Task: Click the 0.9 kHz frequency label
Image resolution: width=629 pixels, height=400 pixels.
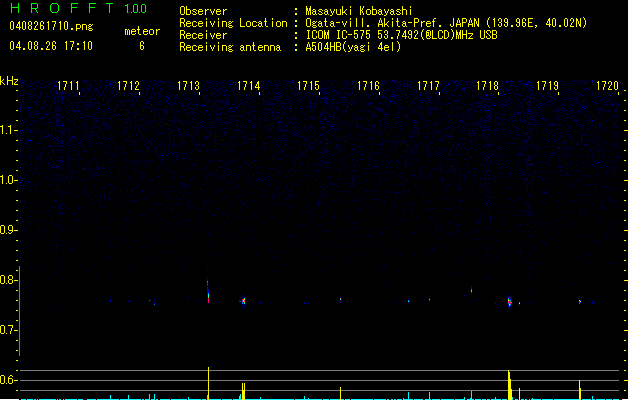Action: [x=8, y=230]
